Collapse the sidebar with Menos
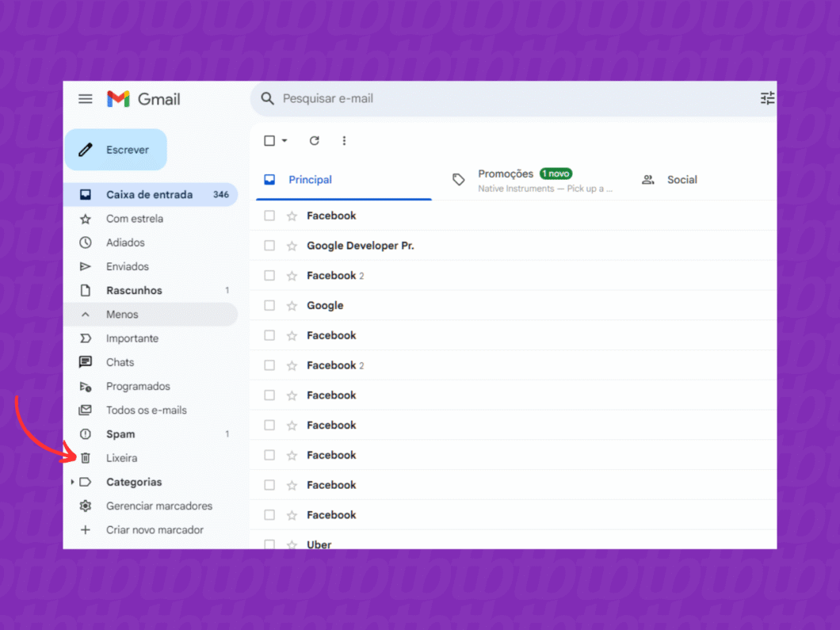The height and width of the screenshot is (630, 840). [x=151, y=315]
